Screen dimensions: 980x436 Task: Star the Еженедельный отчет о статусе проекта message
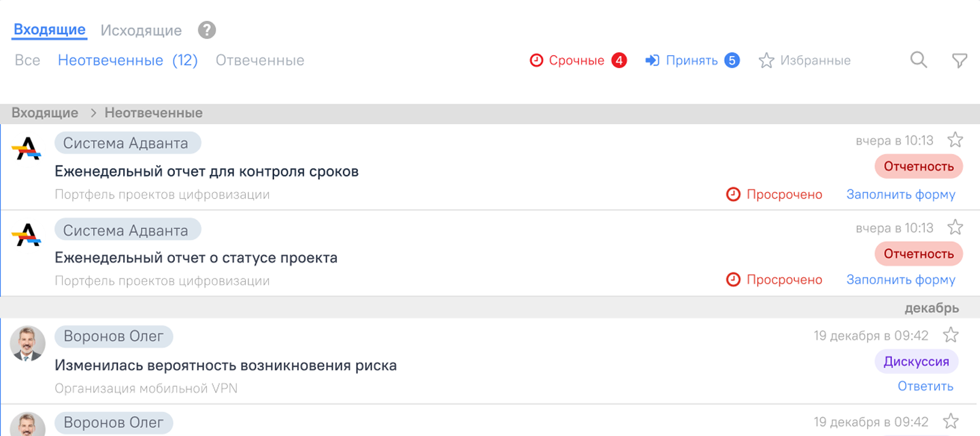[x=955, y=228]
